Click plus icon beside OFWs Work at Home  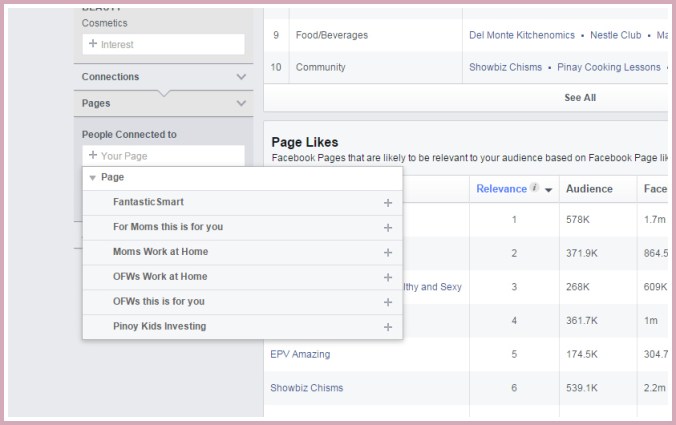tap(387, 278)
